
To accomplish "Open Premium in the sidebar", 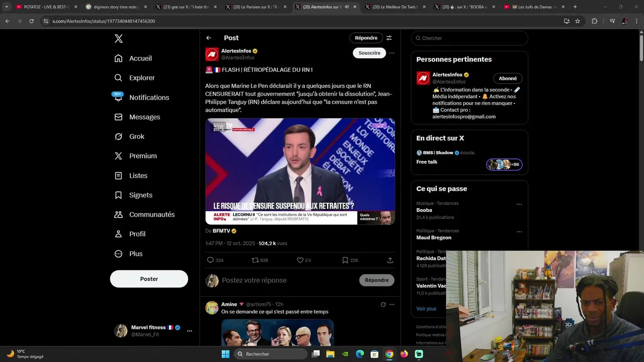I will click(135, 156).
